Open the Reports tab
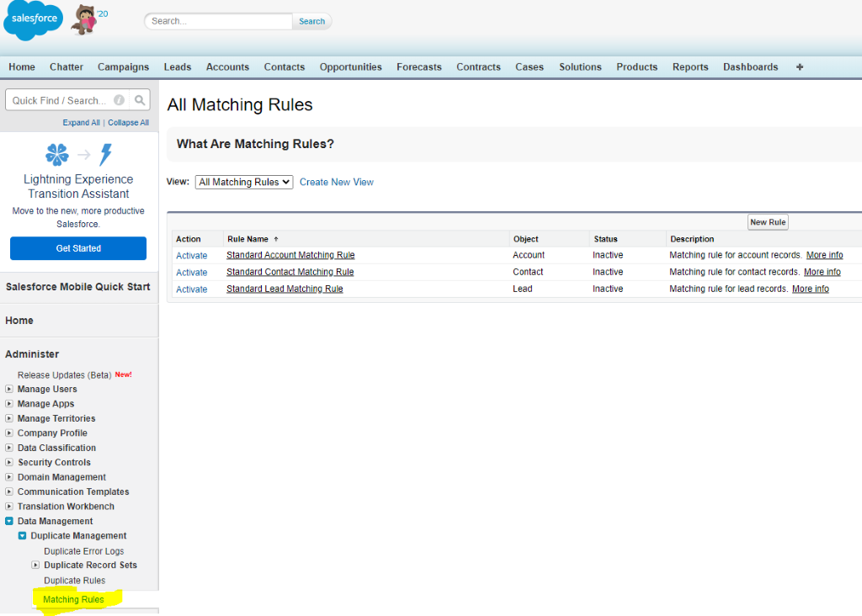 pyautogui.click(x=690, y=67)
